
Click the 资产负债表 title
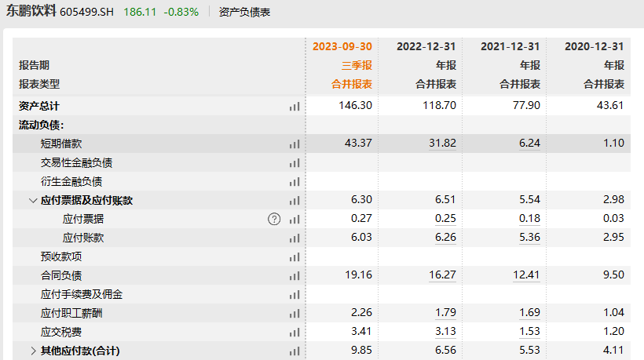pyautogui.click(x=244, y=12)
